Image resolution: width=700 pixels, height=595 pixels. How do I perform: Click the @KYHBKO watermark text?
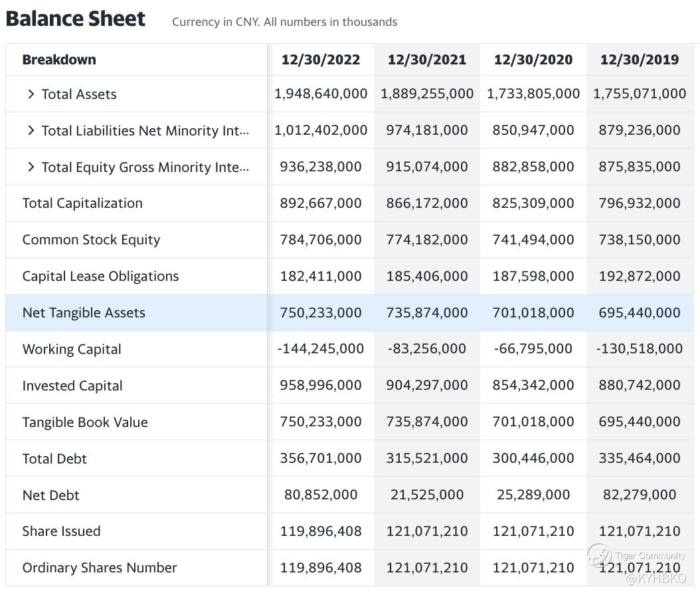point(656,578)
